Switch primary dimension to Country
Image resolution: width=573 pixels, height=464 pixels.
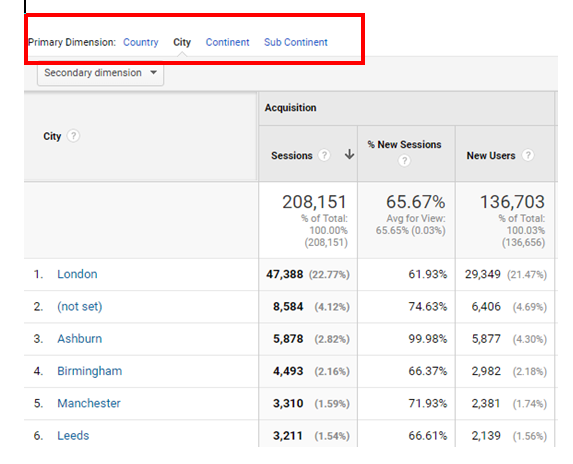(141, 42)
